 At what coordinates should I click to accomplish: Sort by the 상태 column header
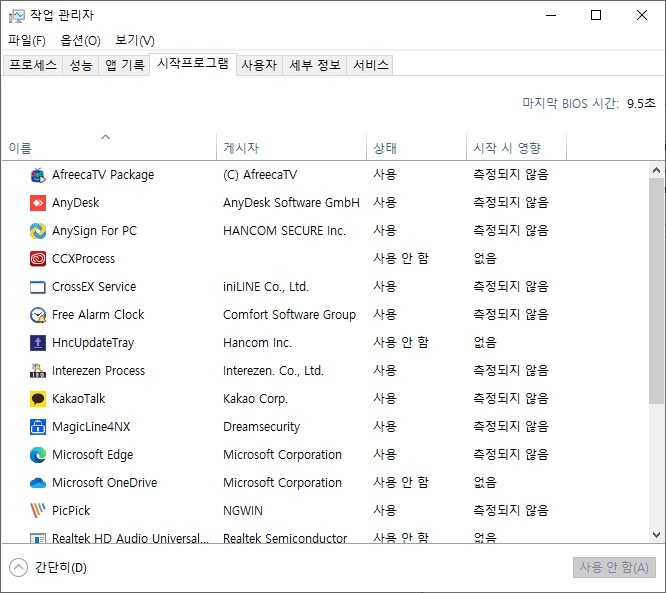pos(416,148)
